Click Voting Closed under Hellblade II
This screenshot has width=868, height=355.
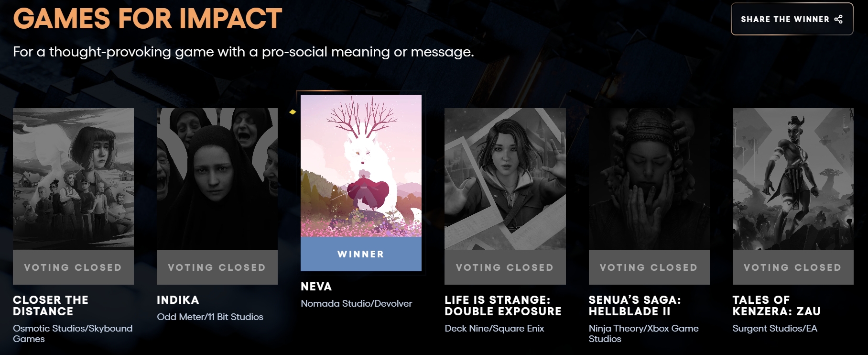(649, 267)
